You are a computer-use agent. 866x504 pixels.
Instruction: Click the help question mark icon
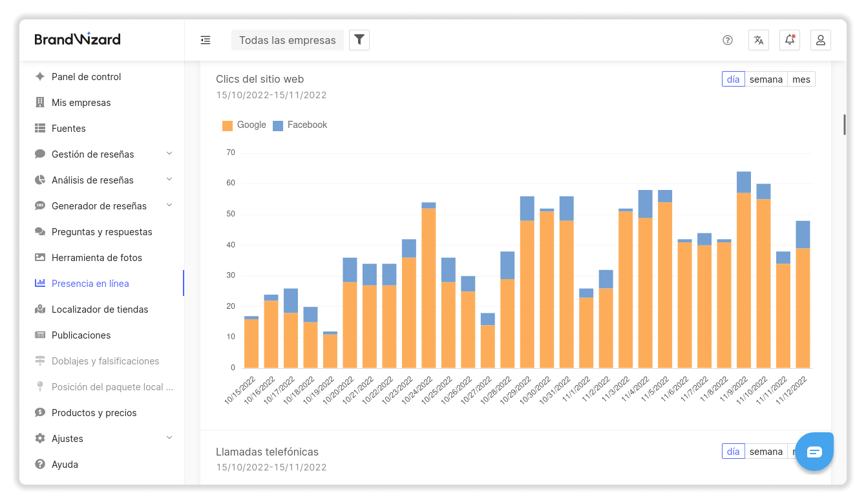tap(728, 40)
